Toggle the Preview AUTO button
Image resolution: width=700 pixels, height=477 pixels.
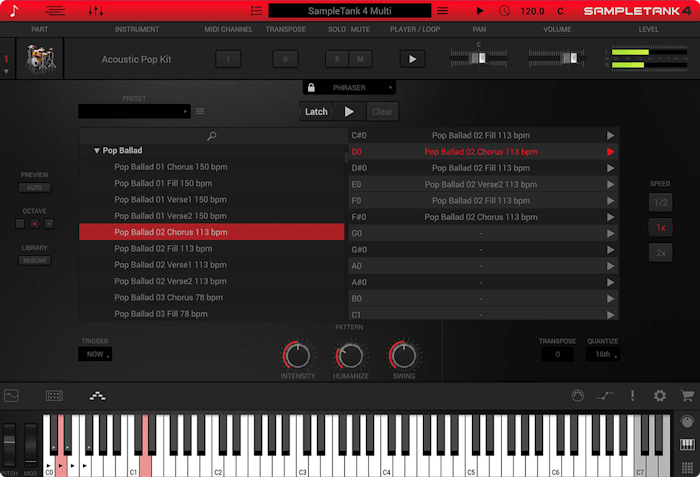pos(34,188)
